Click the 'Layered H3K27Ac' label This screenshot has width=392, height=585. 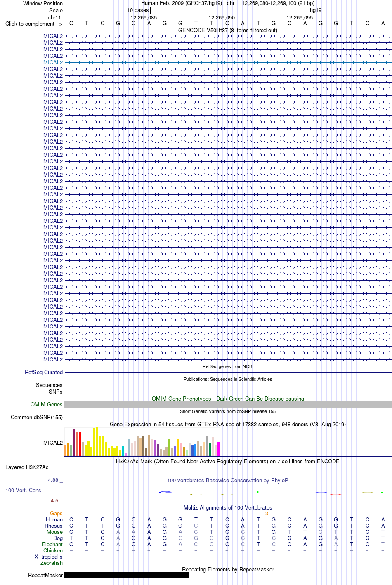[x=27, y=467]
